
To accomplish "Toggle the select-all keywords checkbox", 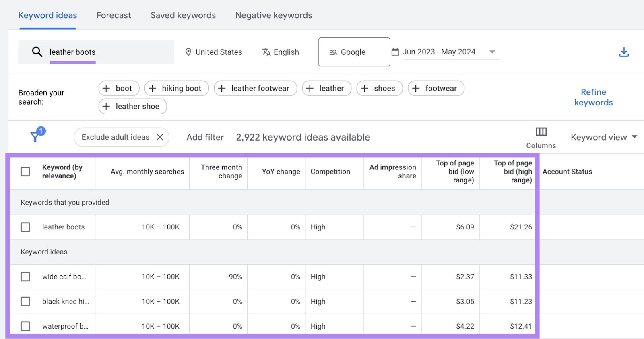I will (x=25, y=172).
